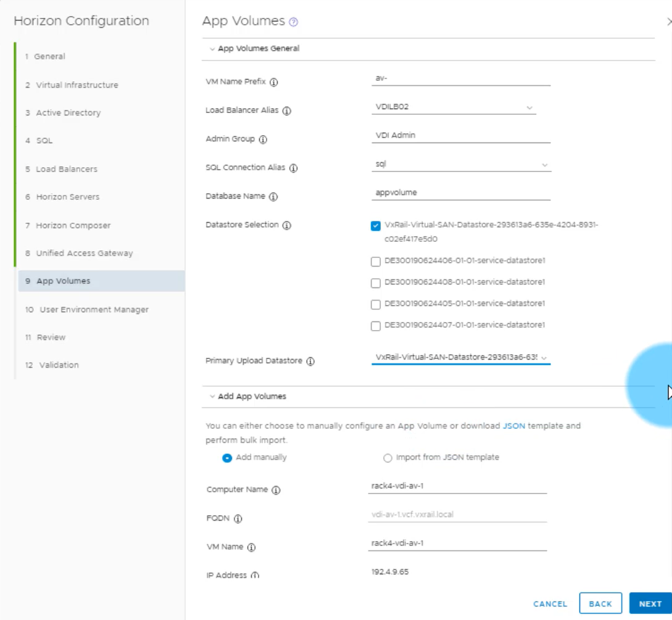Click info icon beside SQL Connection Alias
This screenshot has height=620, width=672.
[294, 168]
